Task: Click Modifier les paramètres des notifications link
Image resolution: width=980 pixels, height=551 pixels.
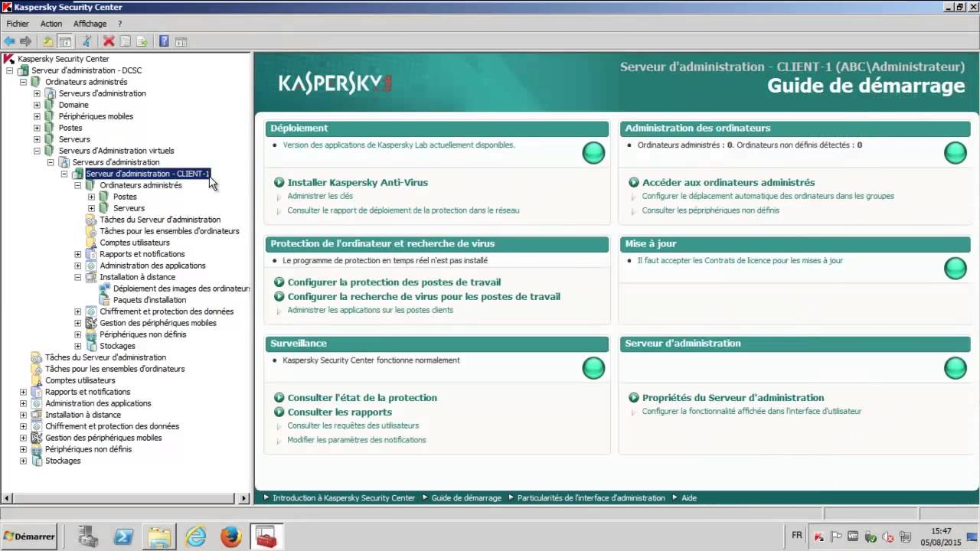Action: [357, 440]
